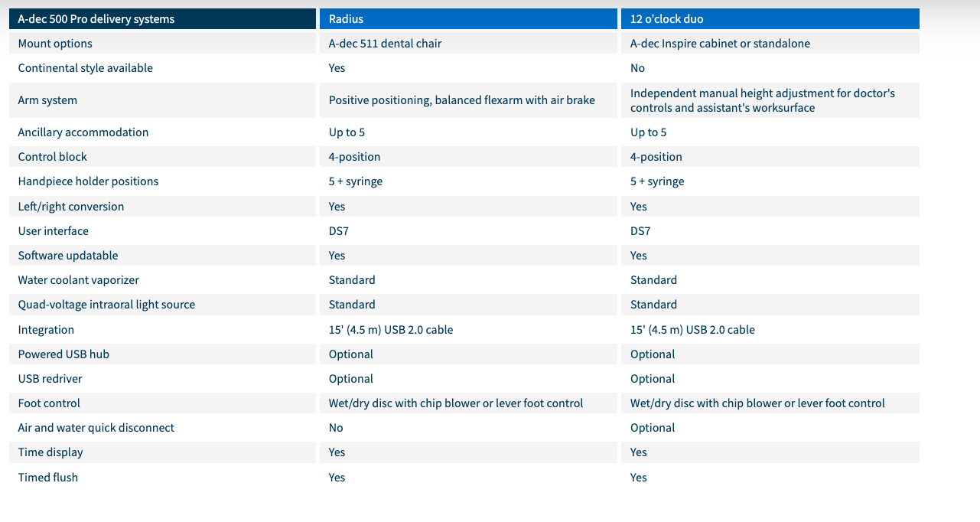Click the "Mount options" row label
Viewport: 980px width, 522px height.
click(55, 44)
